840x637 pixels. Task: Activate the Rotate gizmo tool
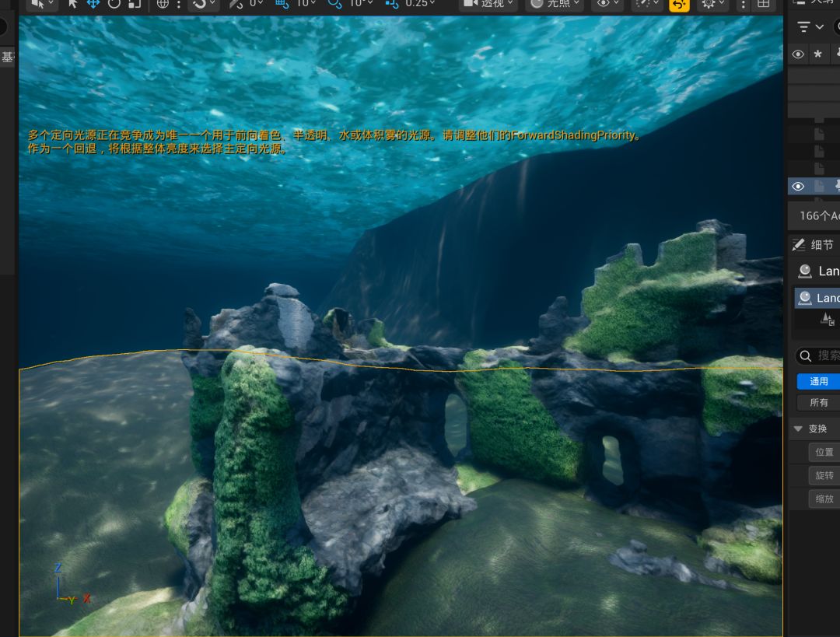coord(114,4)
